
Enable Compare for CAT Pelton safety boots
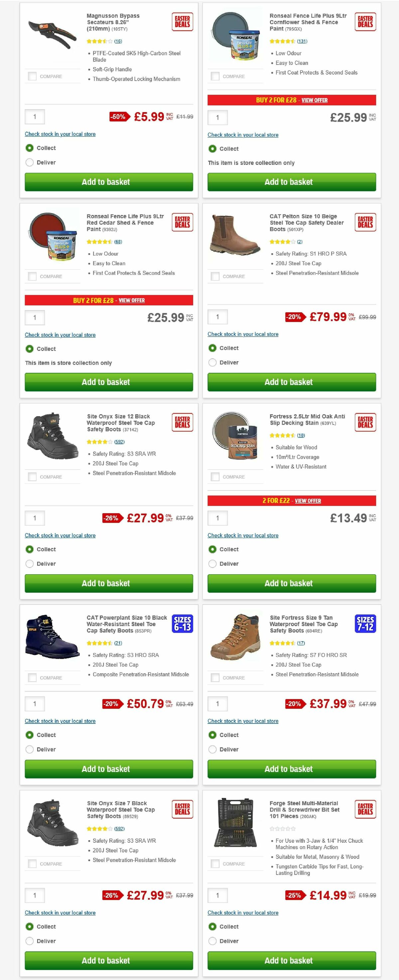215,276
